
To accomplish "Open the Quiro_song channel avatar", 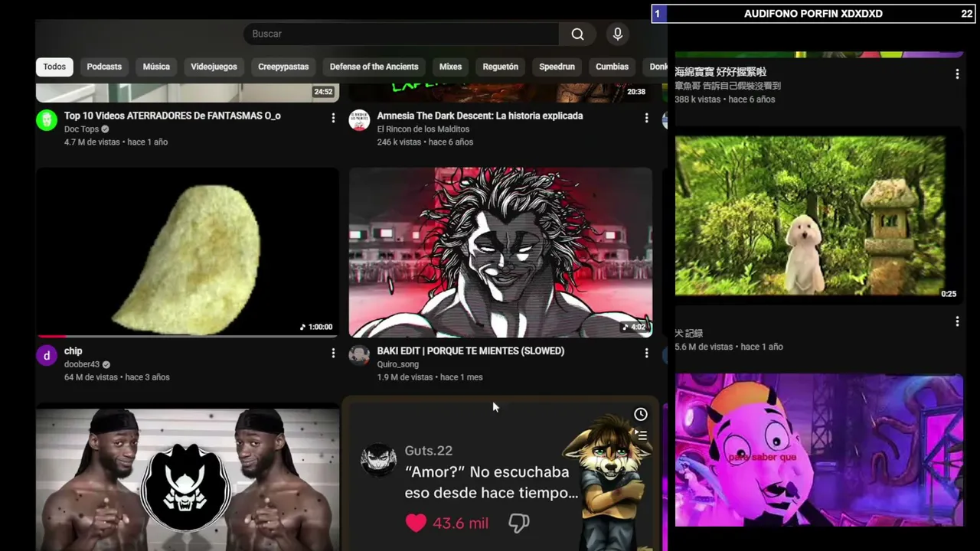I will pos(359,355).
